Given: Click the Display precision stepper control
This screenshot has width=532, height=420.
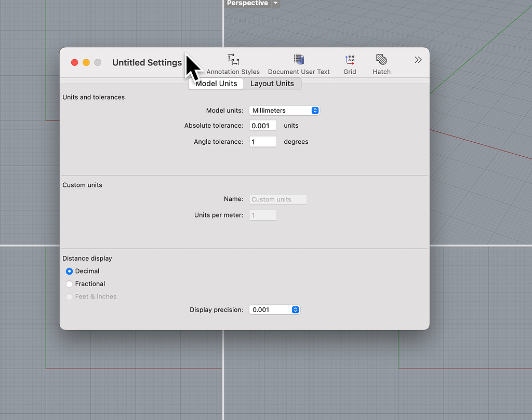Looking at the screenshot, I should tap(296, 309).
